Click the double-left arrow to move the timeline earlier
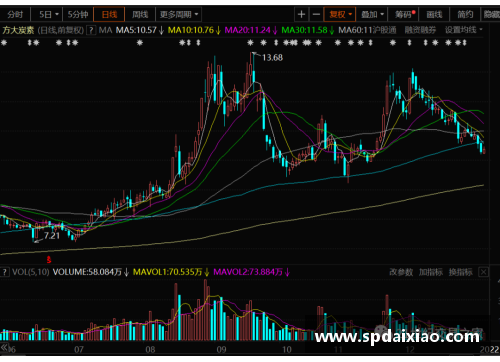Image resolution: width=500 pixels, height=362 pixels. (5, 348)
